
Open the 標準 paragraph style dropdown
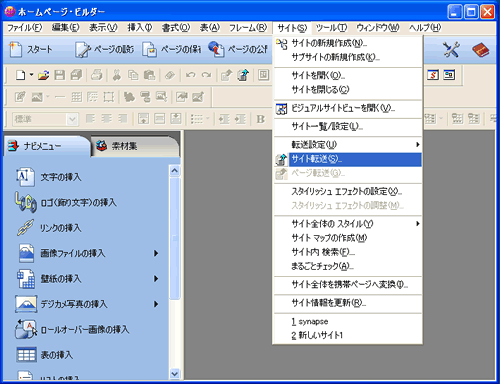tap(72, 119)
